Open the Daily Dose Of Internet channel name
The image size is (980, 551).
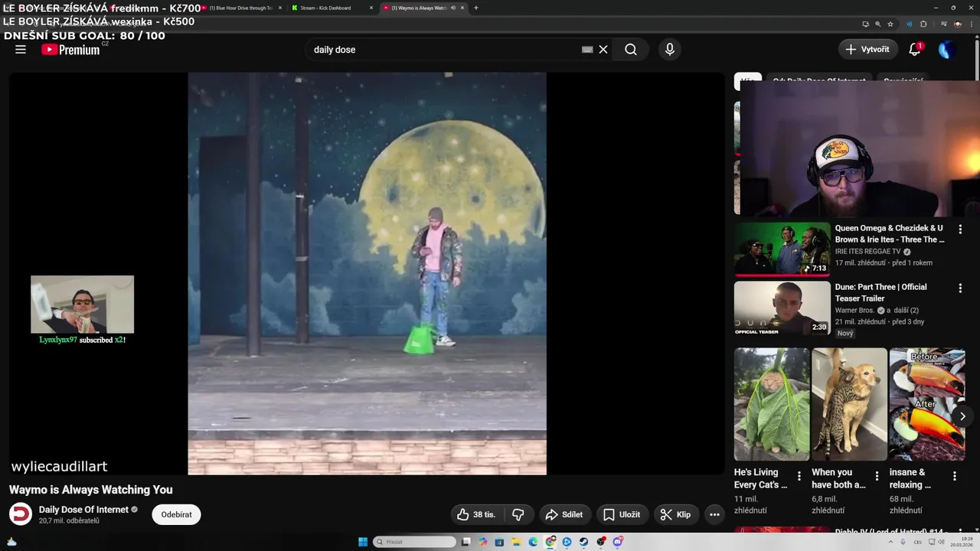point(83,510)
